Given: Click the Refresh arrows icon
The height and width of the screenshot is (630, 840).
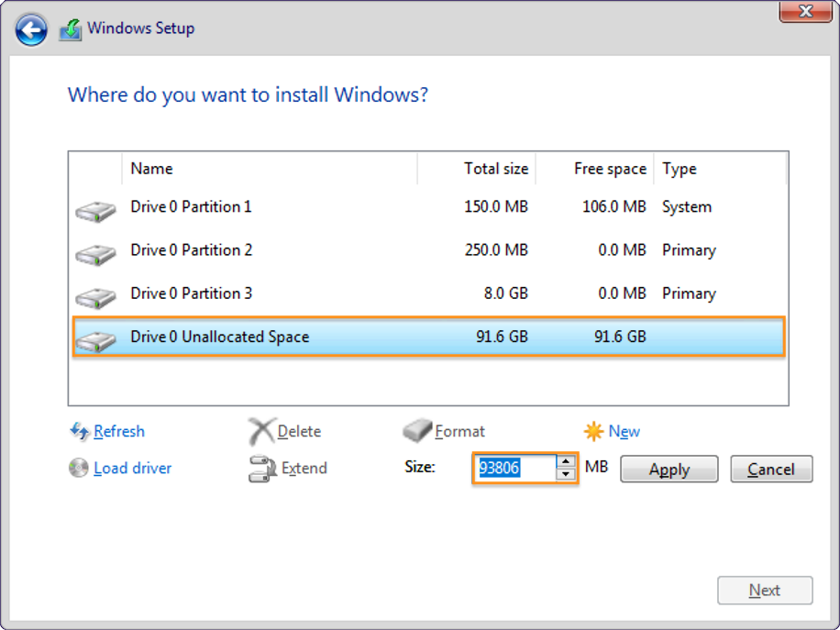Looking at the screenshot, I should [x=79, y=431].
